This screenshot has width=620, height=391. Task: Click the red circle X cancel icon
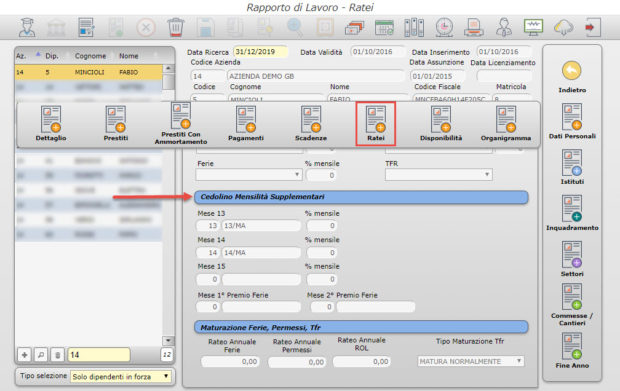pos(146,28)
